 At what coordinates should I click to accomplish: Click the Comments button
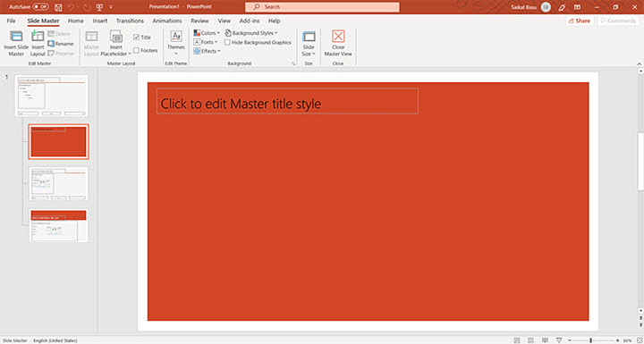click(x=618, y=21)
